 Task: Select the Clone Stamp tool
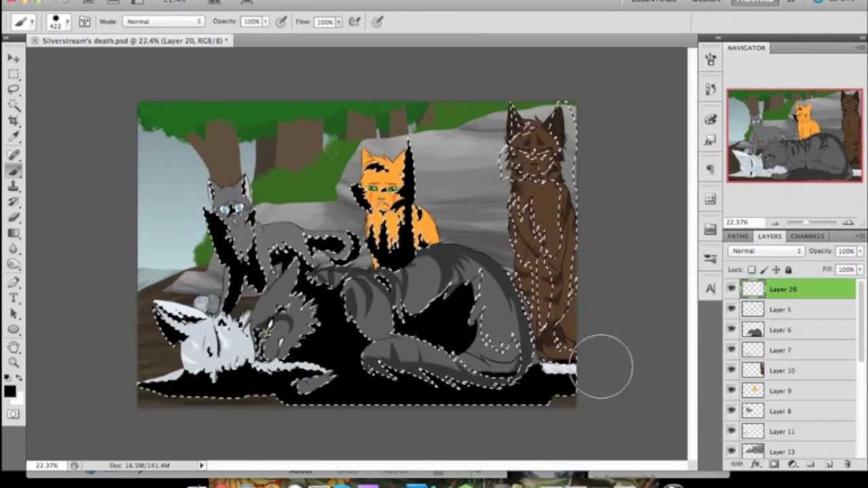14,186
